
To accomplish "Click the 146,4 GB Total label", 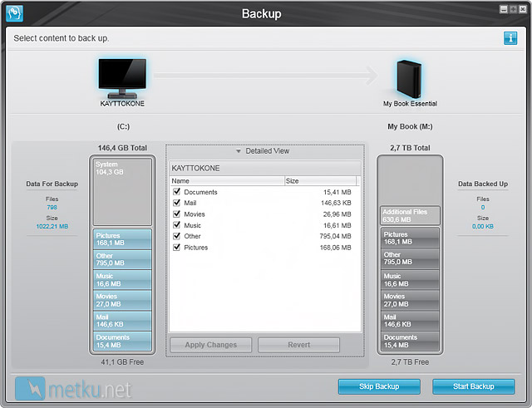I will point(122,148).
